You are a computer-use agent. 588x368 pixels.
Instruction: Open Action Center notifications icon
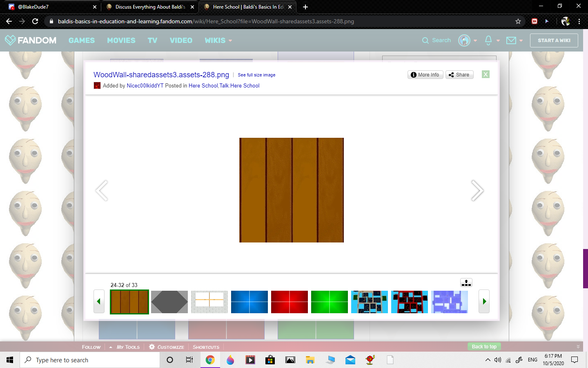[x=575, y=360]
